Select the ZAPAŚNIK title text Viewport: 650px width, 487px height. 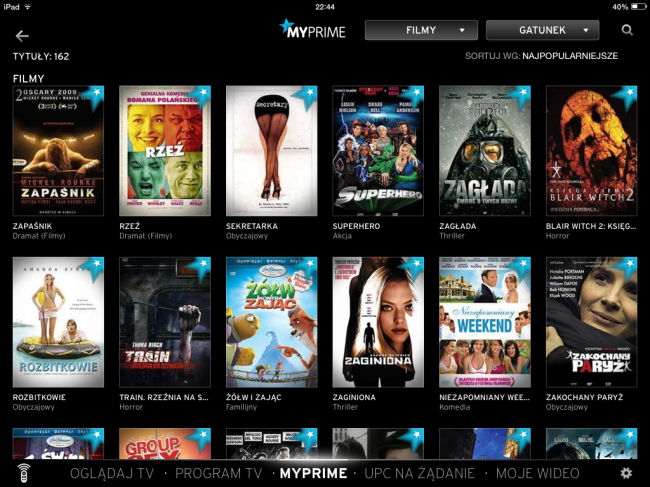(x=32, y=226)
